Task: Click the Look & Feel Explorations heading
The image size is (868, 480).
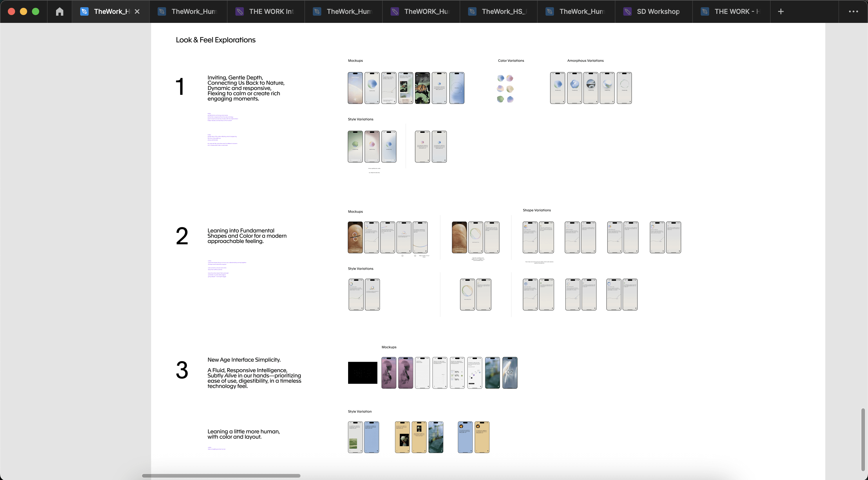Action: 215,40
